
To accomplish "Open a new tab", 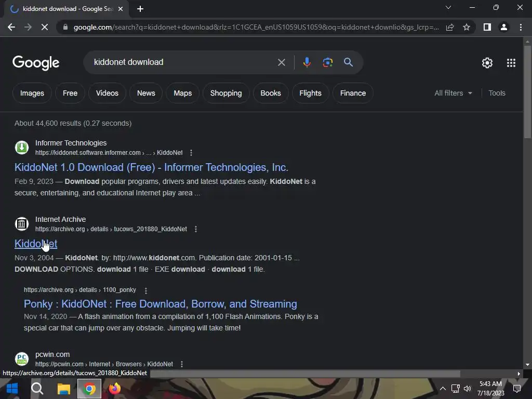I will [140, 9].
